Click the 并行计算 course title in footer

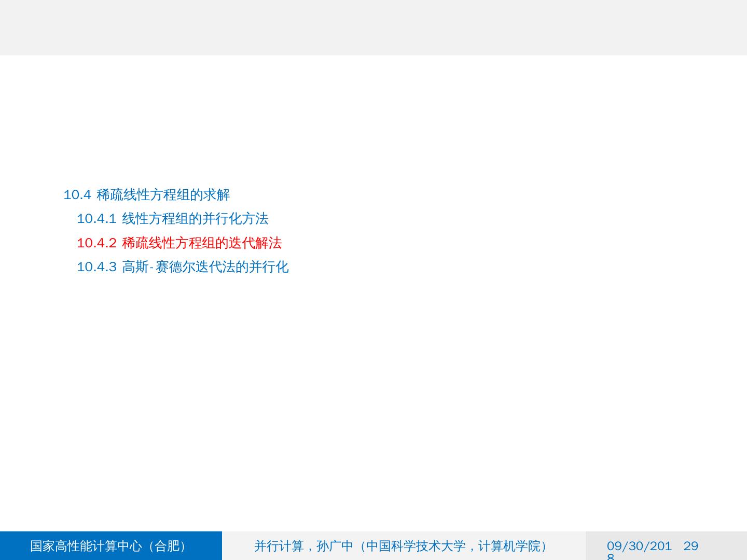[279, 546]
